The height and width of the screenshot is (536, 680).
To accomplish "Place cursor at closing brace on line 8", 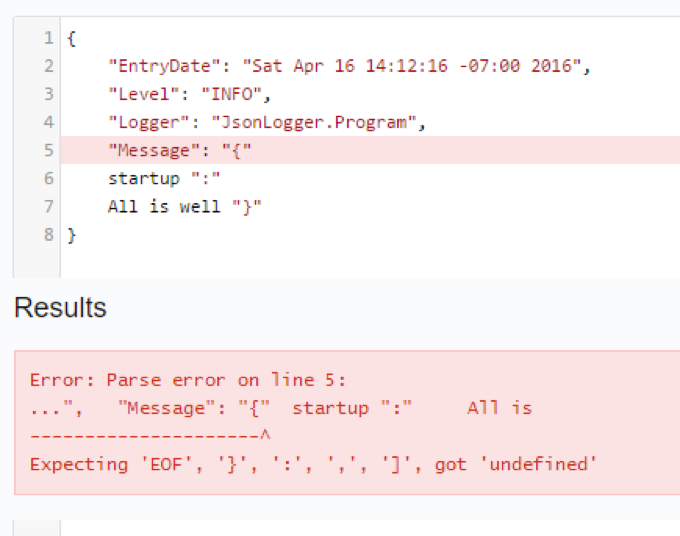I will coord(72,235).
